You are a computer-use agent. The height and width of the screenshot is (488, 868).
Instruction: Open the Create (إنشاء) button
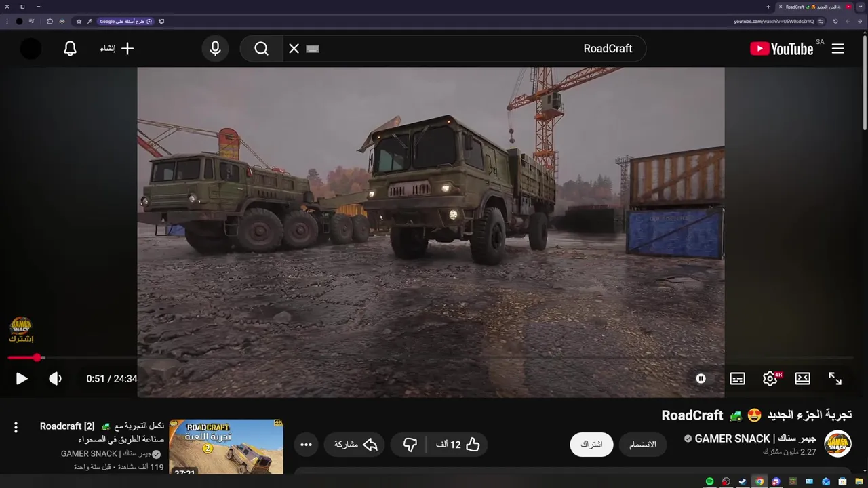pyautogui.click(x=117, y=49)
